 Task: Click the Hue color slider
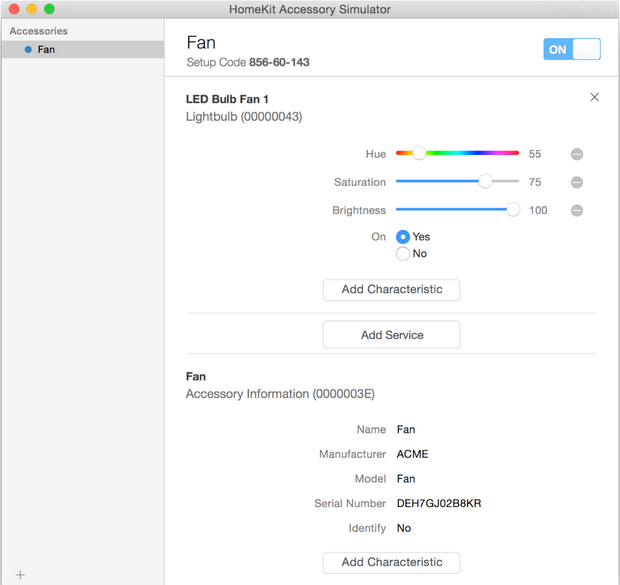457,154
